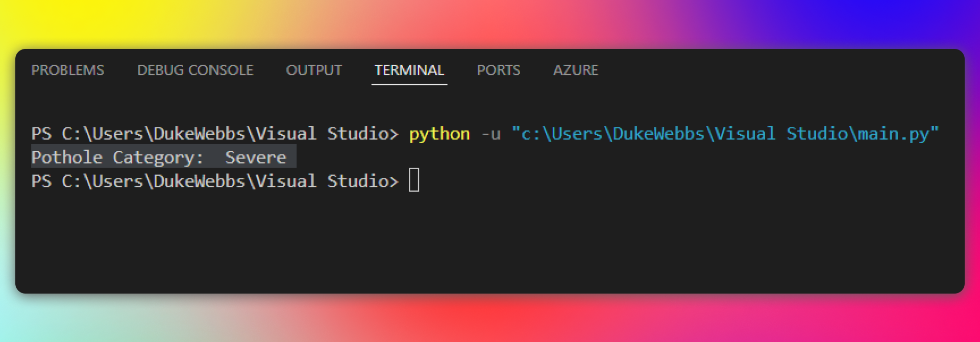Click the yellow python command word
Viewport: 980px width, 342px height.
click(x=439, y=134)
